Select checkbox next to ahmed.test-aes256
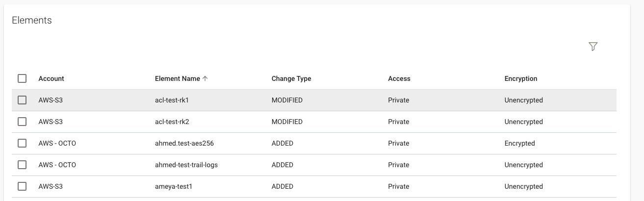Screen dimensions: 644x201 tap(22, 143)
